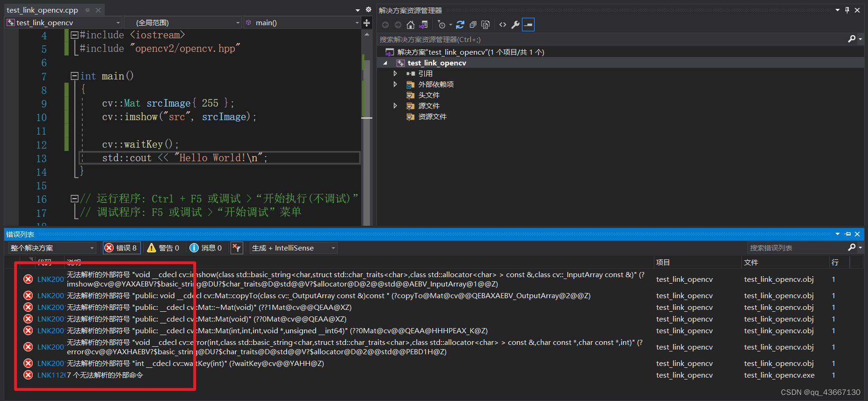The image size is (868, 401).
Task: Click the Forward arrow in Solution Explorer toolbar
Action: coord(398,25)
